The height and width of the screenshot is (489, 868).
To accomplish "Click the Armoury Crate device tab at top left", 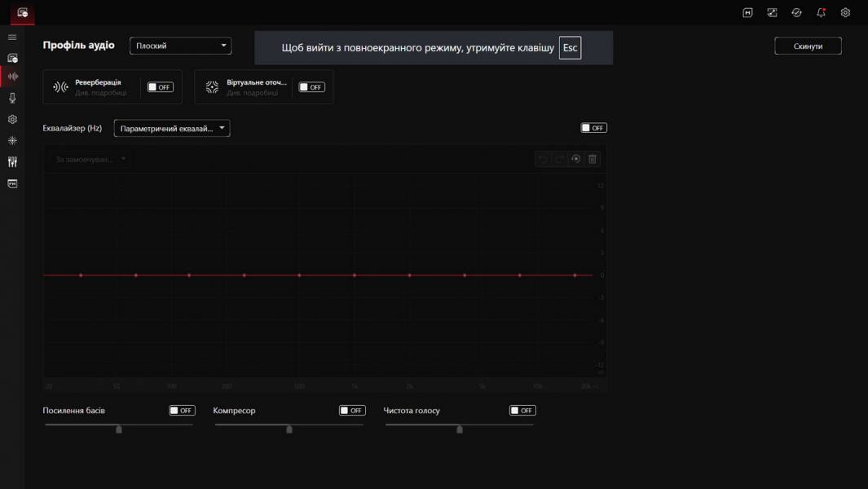I will [x=23, y=13].
